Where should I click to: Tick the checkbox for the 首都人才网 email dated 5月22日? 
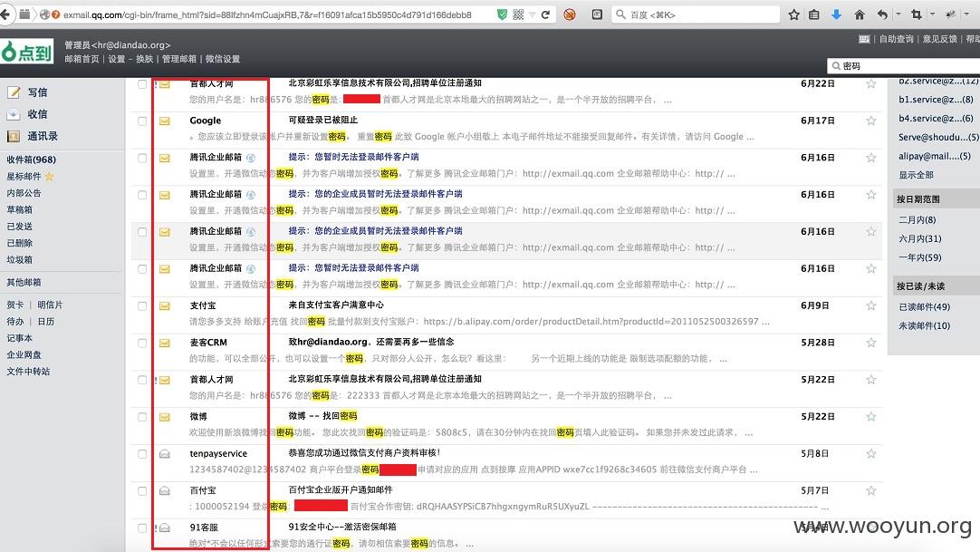pos(142,380)
